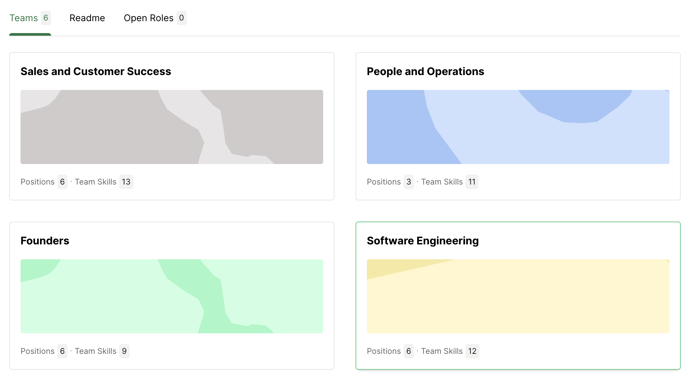The image size is (688, 377).
Task: Click Team Skills 13 badge on Sales card
Action: (x=126, y=182)
